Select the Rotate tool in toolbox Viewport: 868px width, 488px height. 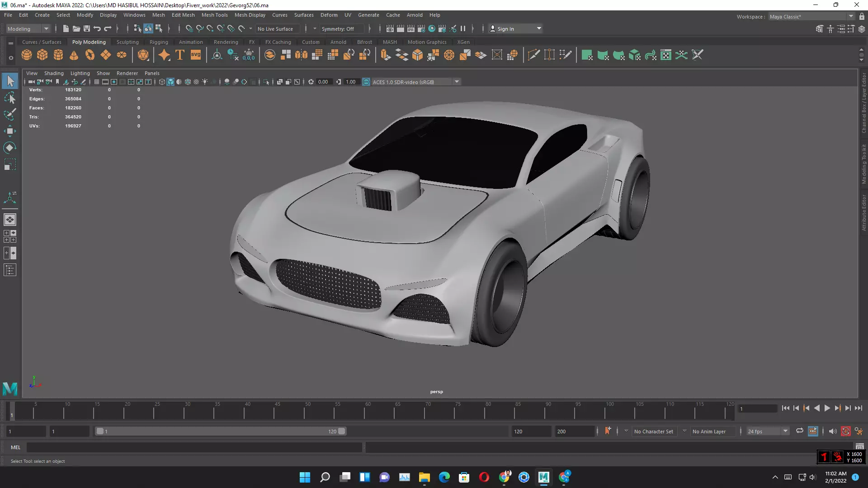coord(9,148)
